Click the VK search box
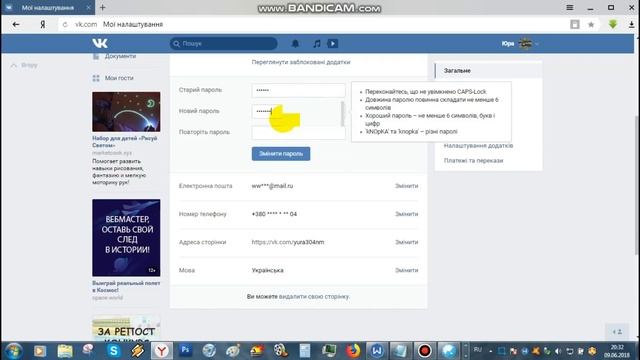The height and width of the screenshot is (360, 640). [224, 44]
